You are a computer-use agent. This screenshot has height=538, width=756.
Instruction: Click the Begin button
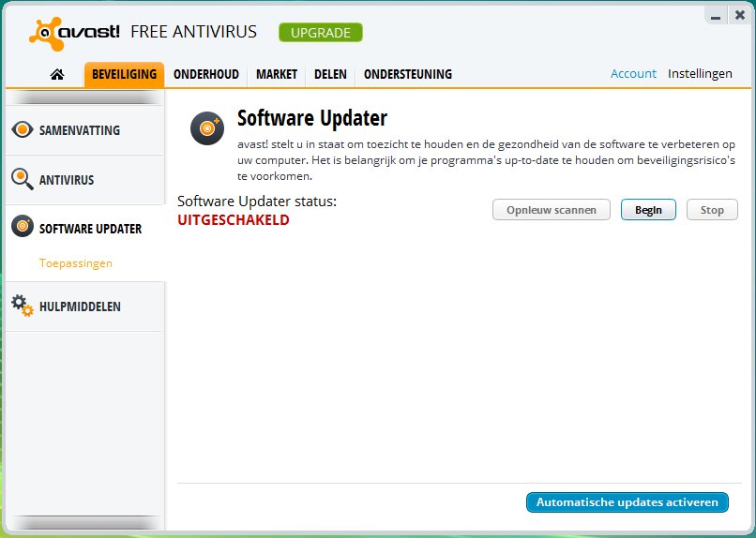point(648,210)
